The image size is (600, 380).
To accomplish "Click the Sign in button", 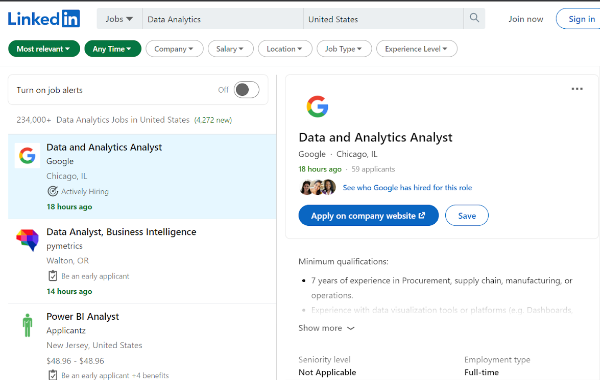I will [x=581, y=19].
